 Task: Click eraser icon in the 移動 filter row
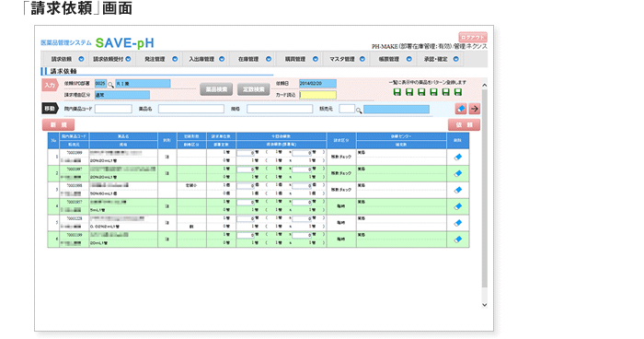(461, 109)
